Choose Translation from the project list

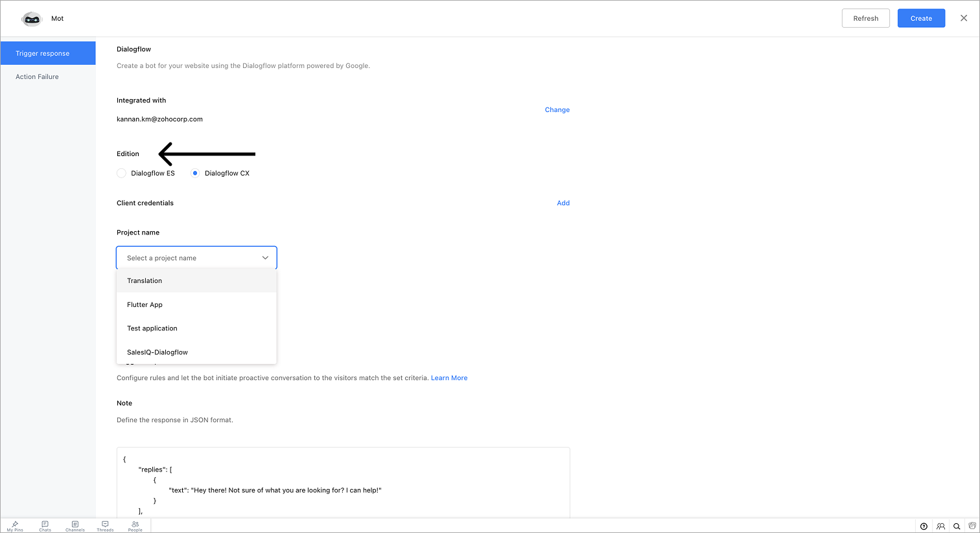145,281
